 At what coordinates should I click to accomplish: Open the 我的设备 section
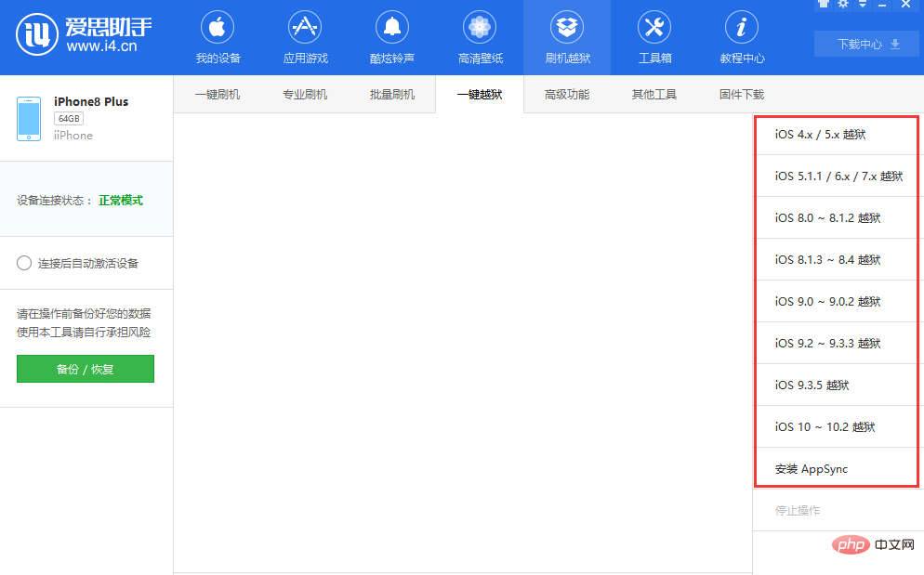[x=218, y=38]
